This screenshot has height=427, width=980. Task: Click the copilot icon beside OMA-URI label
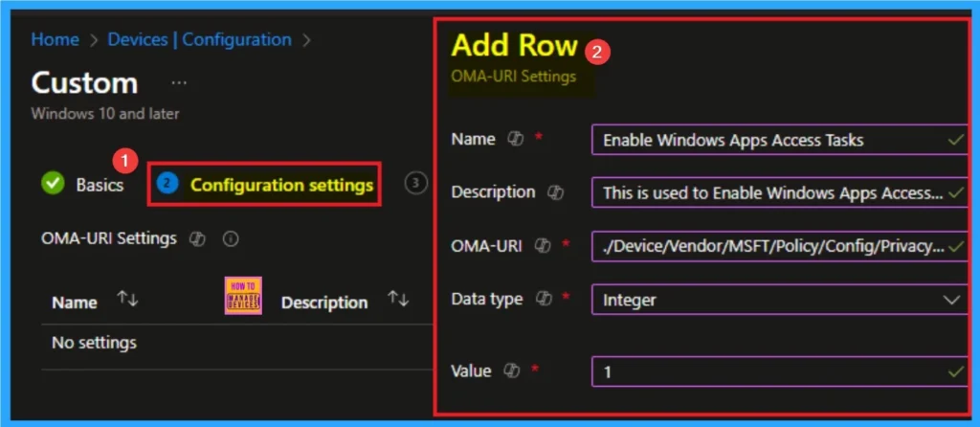(x=542, y=246)
